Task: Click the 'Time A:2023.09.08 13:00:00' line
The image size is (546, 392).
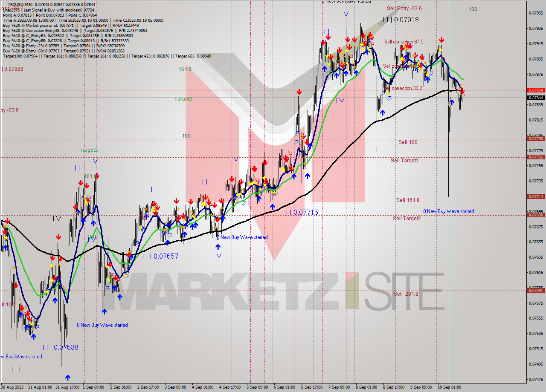Action: coord(28,20)
